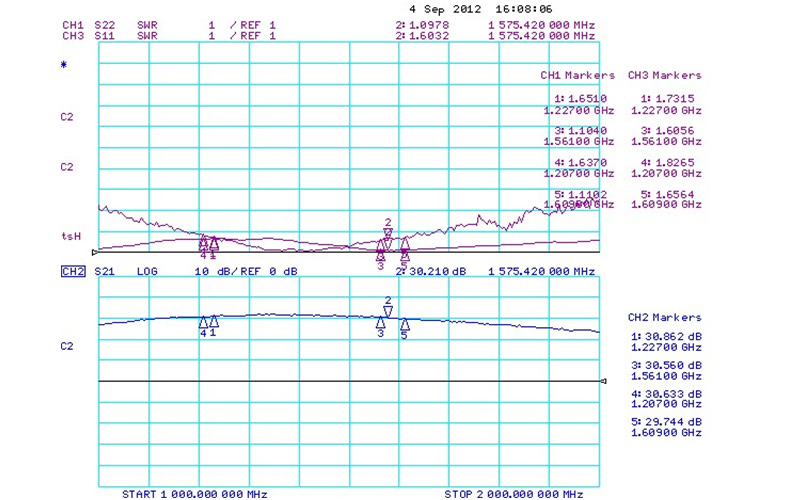This screenshot has width=800, height=500.
Task: Open the CH1 Markers list header
Action: [x=578, y=76]
